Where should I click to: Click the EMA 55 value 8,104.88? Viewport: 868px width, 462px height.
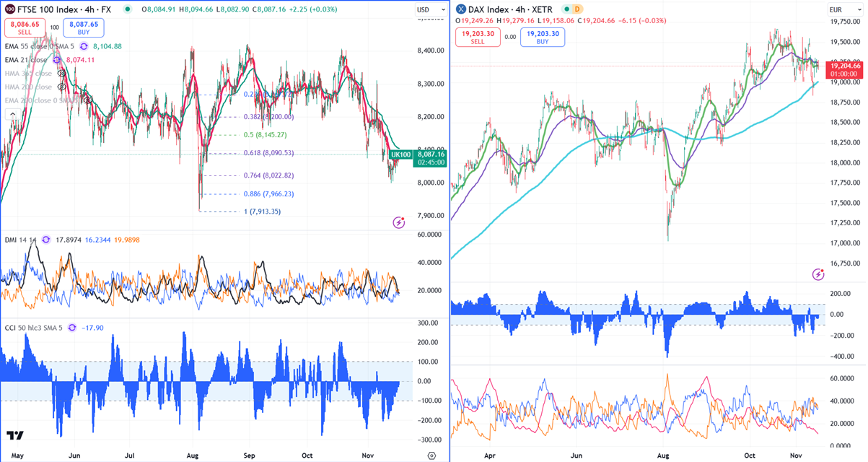[x=108, y=46]
